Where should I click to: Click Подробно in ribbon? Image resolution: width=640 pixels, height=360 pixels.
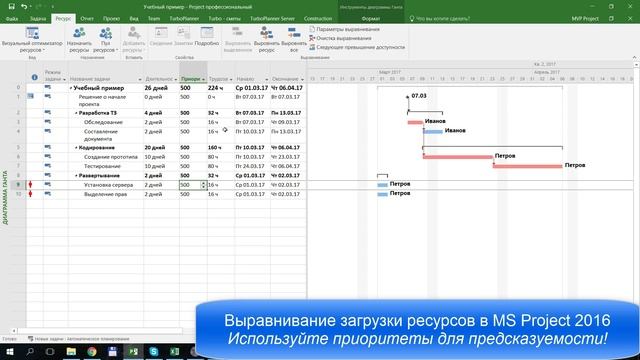tap(207, 37)
